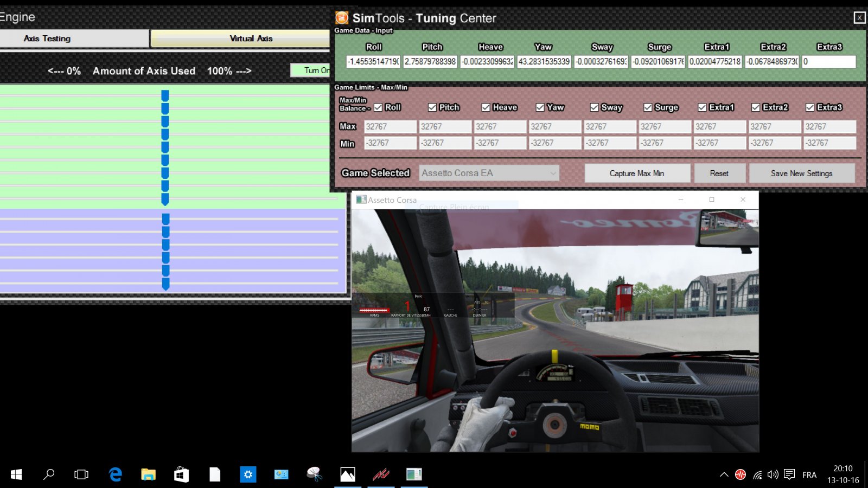Click the Heave game data value field
868x488 pixels.
click(487, 61)
